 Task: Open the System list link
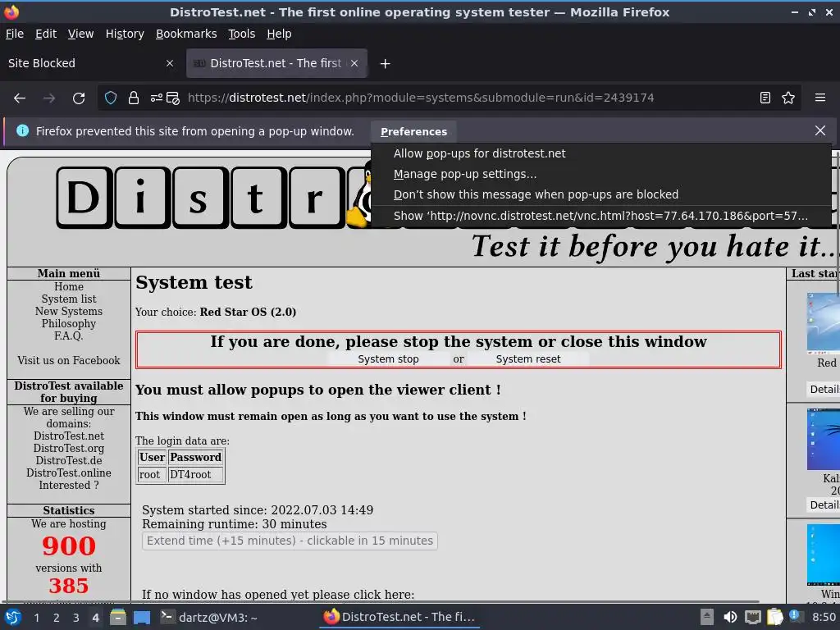point(69,299)
